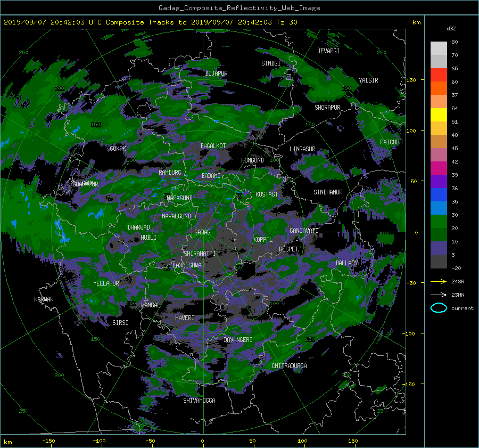The image size is (479, 448).
Task: Click the GADAG radar center label
Action: pos(202,232)
